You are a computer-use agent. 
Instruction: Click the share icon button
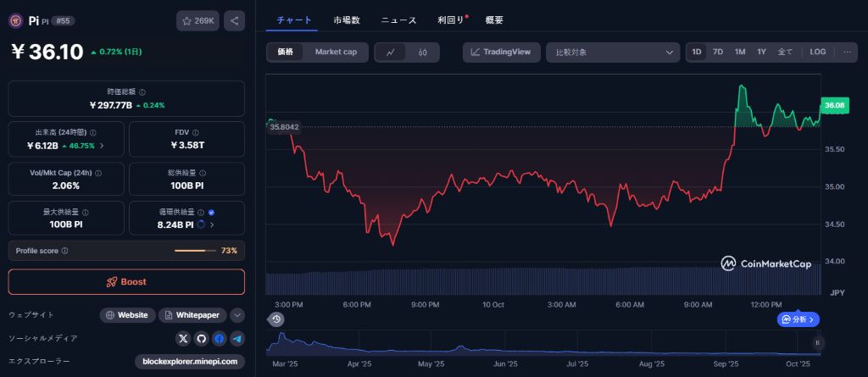tap(235, 20)
